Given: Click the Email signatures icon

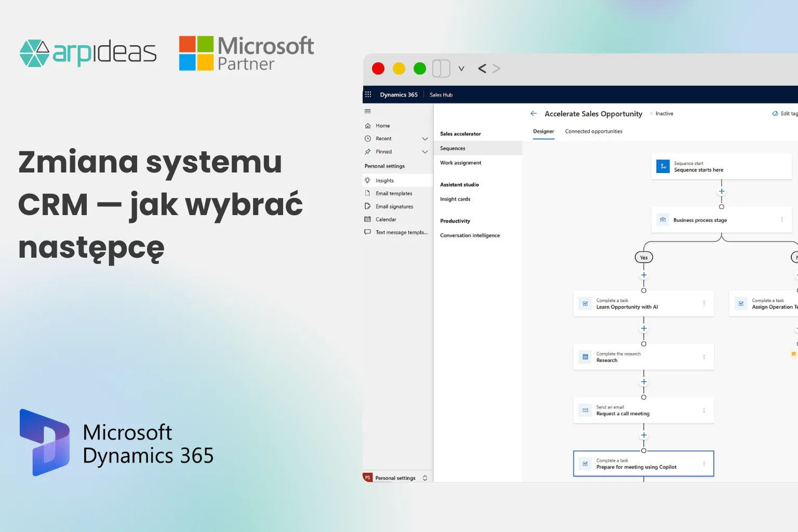Looking at the screenshot, I should coord(368,206).
